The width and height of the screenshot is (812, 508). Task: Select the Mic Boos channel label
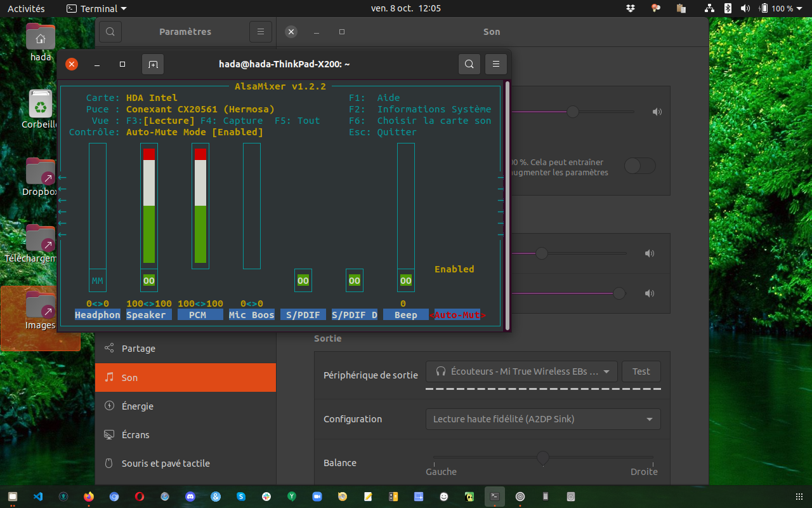tap(252, 315)
